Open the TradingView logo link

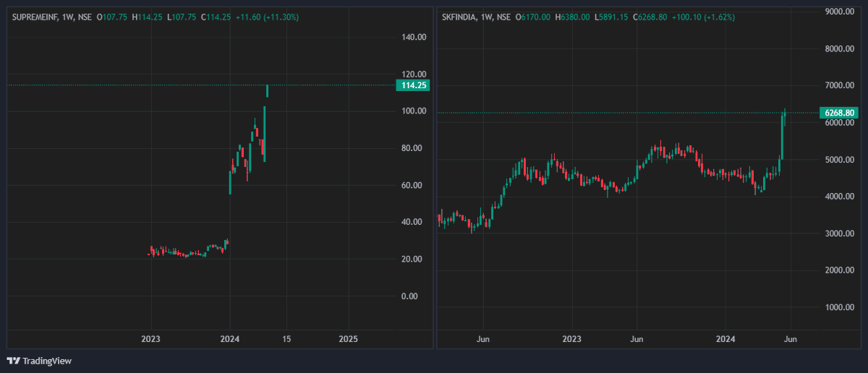(x=39, y=361)
